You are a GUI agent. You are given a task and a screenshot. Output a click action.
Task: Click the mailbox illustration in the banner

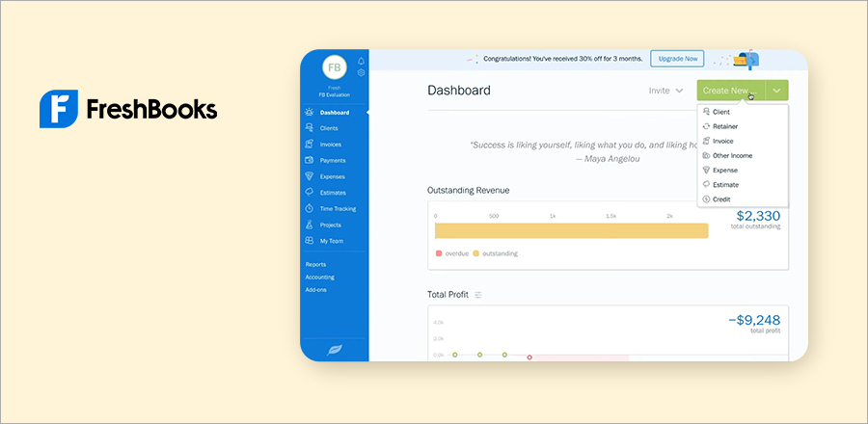point(746,59)
